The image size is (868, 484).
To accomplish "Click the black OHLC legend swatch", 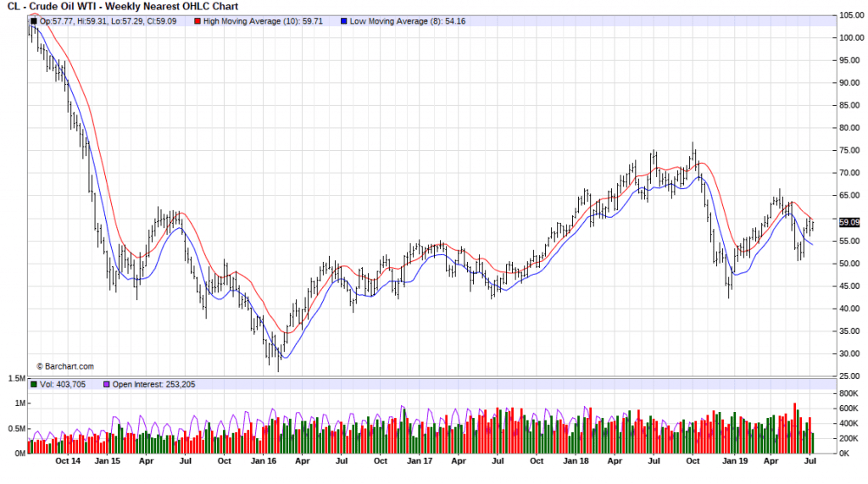I will click(x=33, y=20).
